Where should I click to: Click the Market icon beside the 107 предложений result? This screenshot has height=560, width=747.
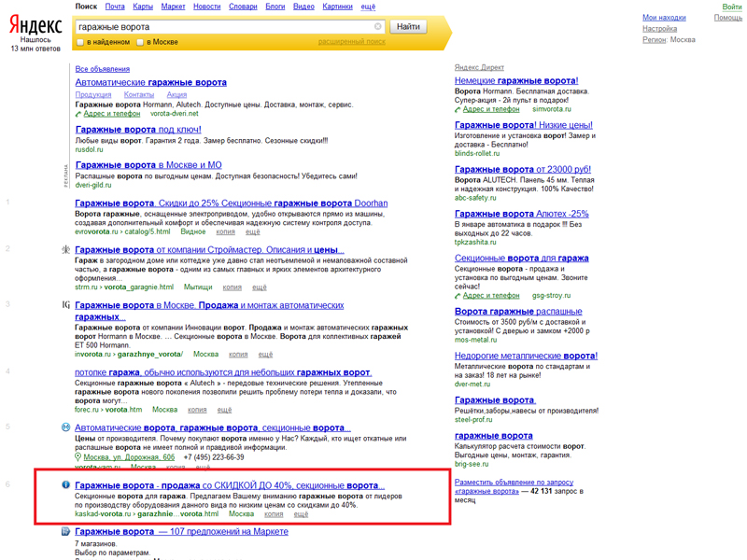point(65,531)
